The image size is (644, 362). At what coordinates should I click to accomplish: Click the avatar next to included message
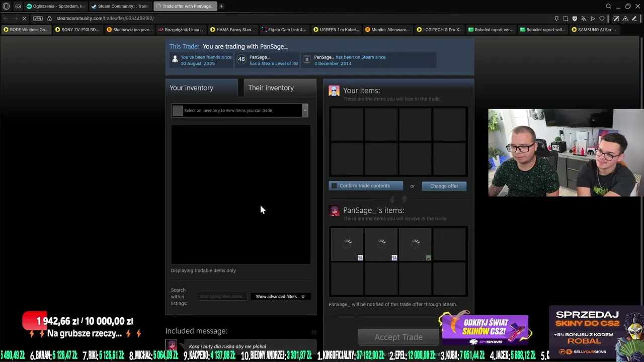(x=172, y=346)
